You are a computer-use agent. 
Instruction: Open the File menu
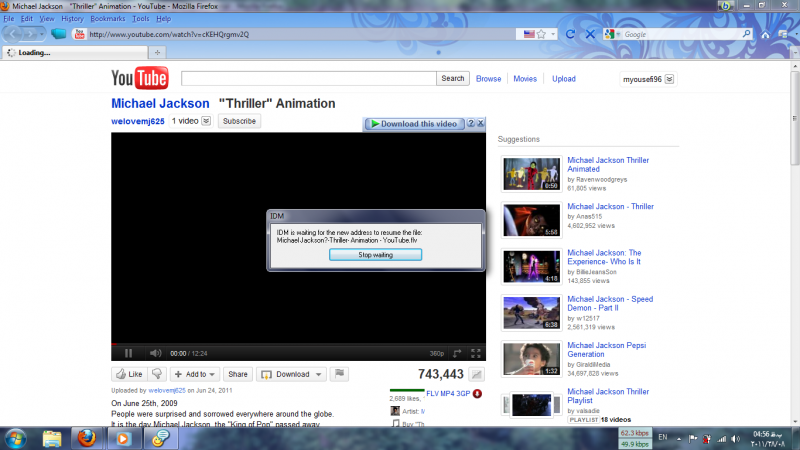[x=9, y=19]
